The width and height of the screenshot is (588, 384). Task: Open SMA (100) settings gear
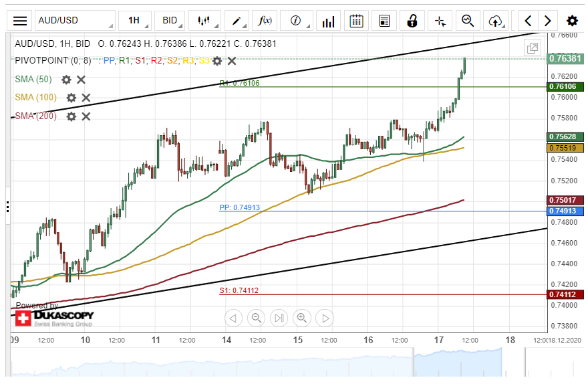click(71, 98)
